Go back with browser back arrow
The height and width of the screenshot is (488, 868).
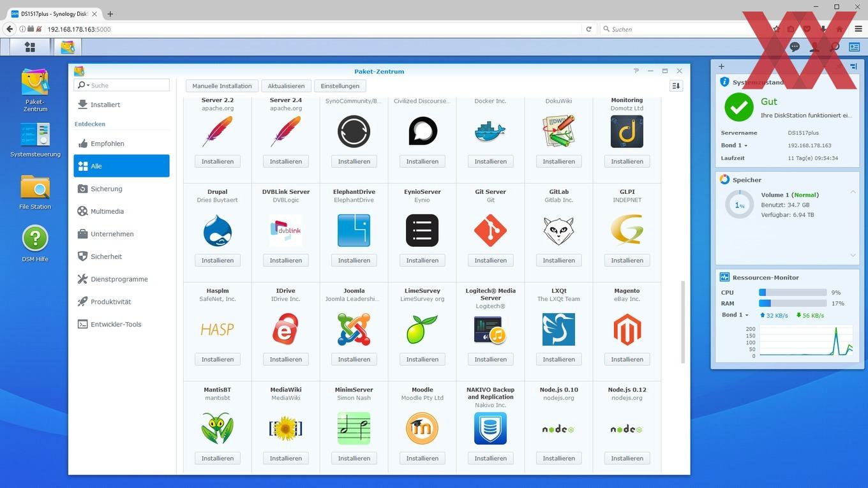coord(9,29)
